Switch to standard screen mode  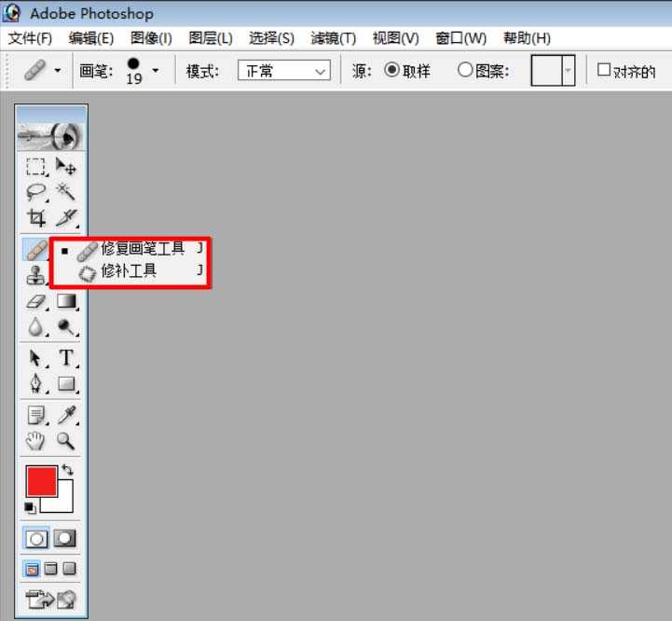coord(32,569)
